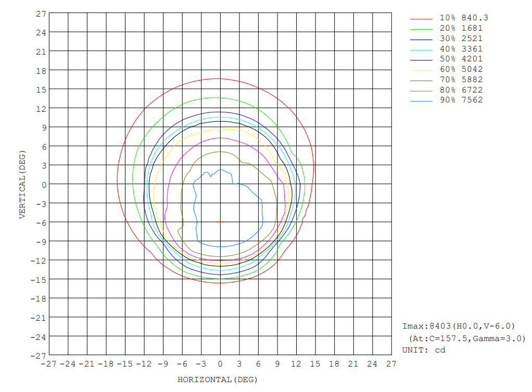Click the cyan 40% legend line
Image resolution: width=532 pixels, height=392 pixels.
pyautogui.click(x=421, y=50)
